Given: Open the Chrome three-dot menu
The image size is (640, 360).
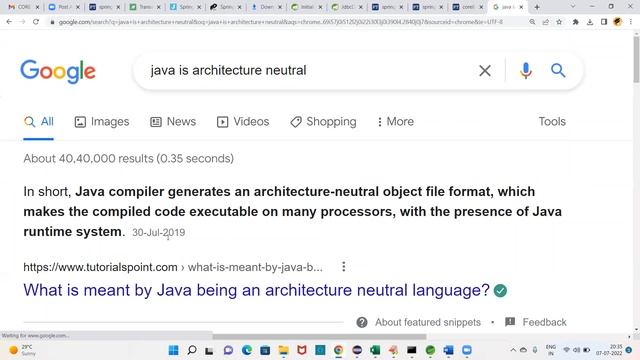Looking at the screenshot, I should coord(631,22).
